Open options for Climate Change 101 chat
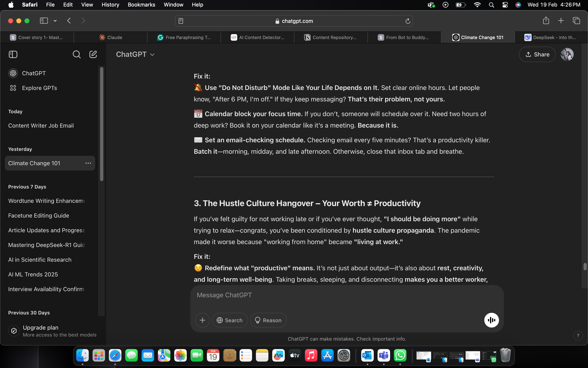 pyautogui.click(x=88, y=163)
